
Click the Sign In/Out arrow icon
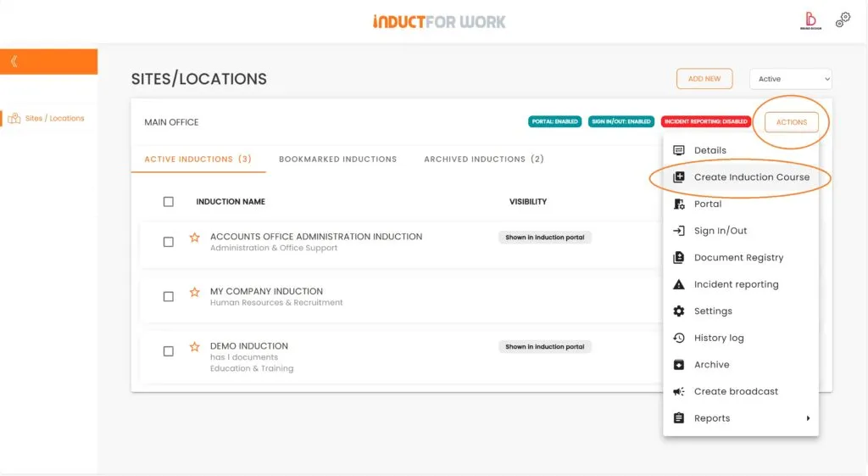[x=679, y=231]
